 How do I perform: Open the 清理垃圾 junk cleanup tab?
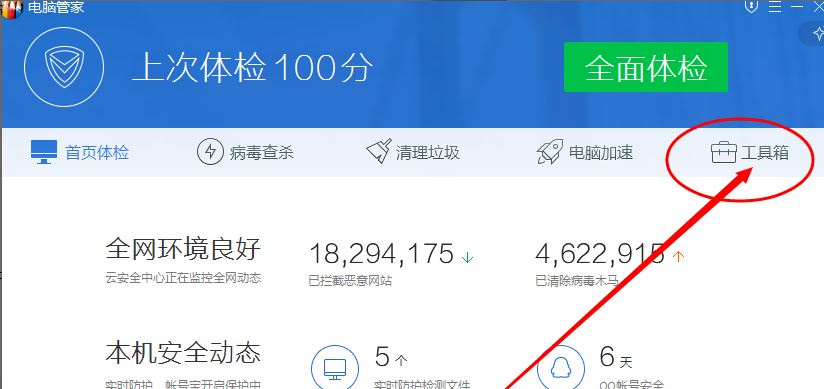413,152
